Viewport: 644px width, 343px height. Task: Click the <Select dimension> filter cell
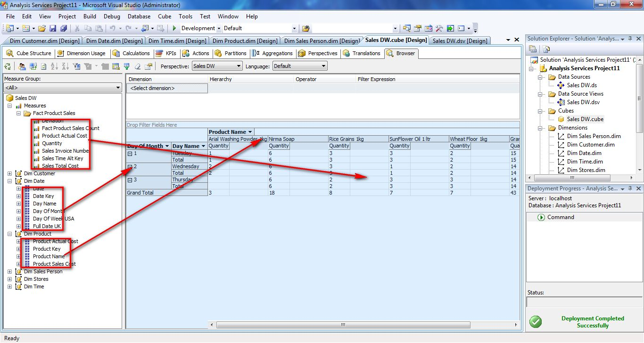click(167, 88)
